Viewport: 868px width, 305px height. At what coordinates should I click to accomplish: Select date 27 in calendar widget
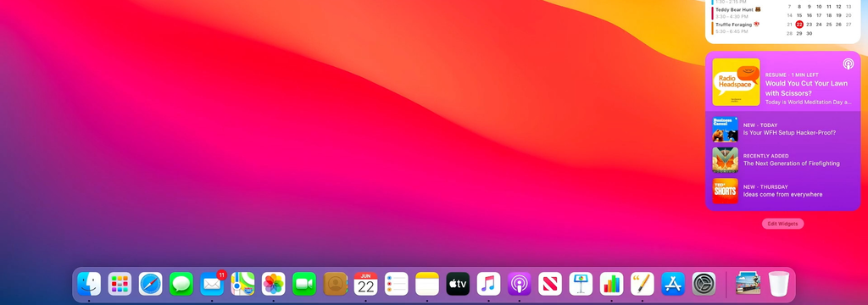point(848,25)
